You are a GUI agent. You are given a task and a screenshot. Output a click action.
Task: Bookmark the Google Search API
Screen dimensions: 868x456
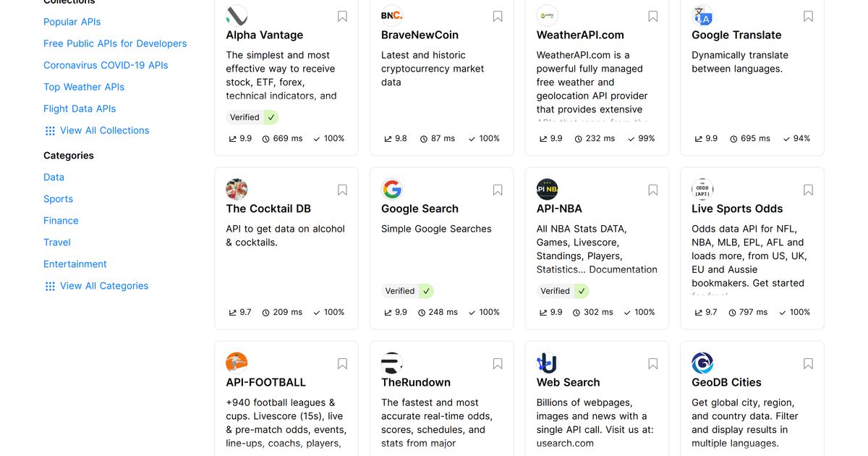coord(497,189)
